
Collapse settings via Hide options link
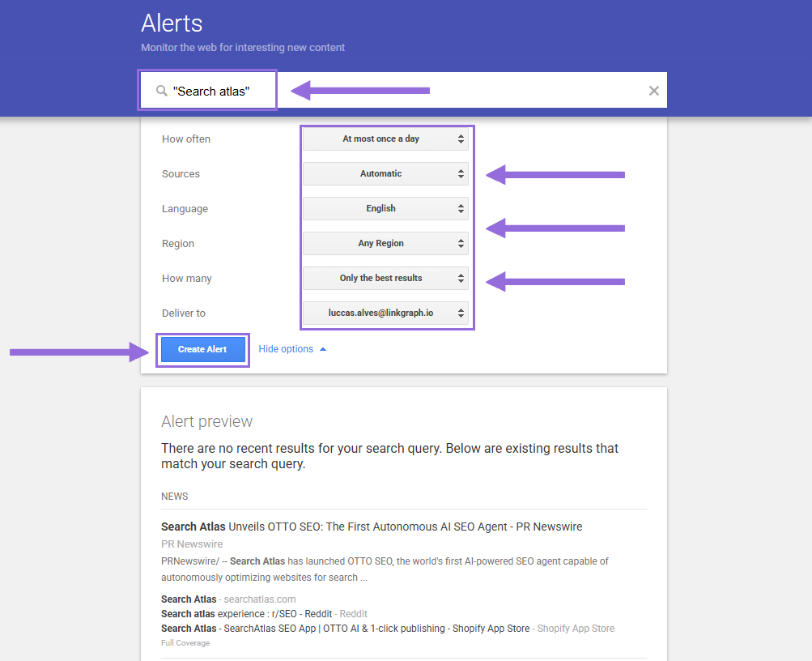point(292,349)
